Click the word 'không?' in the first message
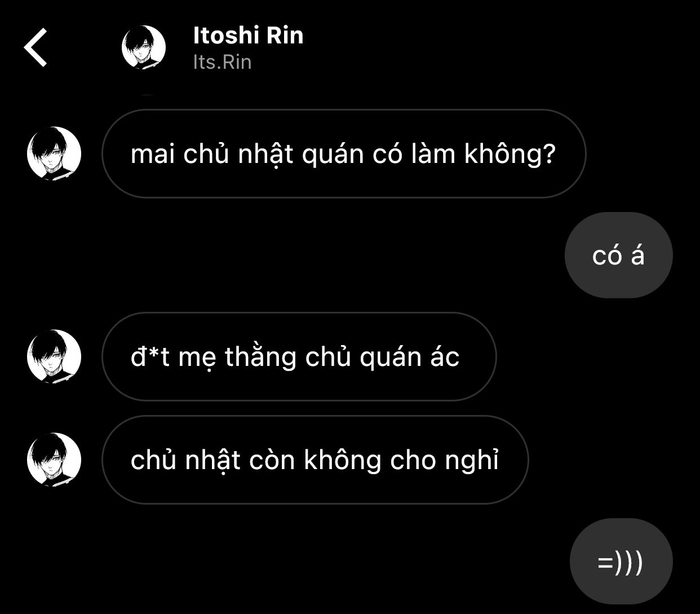700x614 pixels. [510, 154]
